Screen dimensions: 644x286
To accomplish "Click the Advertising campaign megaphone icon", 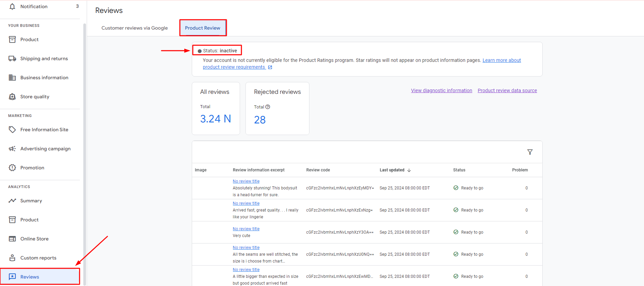I will [x=12, y=149].
